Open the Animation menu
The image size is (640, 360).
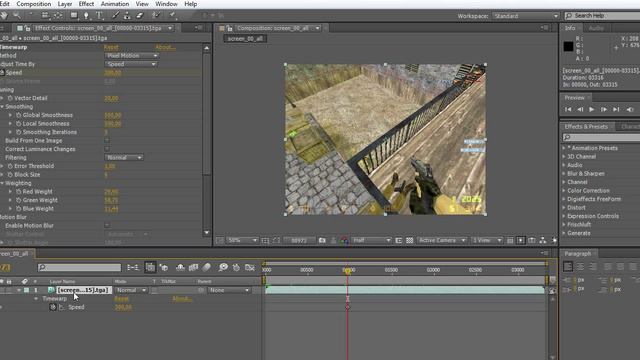115,4
